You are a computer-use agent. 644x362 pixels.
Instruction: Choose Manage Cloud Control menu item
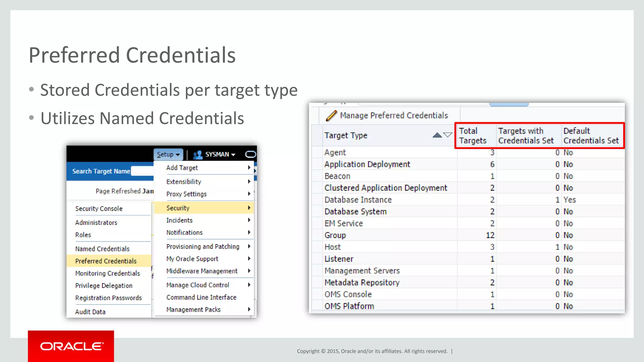pos(204,285)
